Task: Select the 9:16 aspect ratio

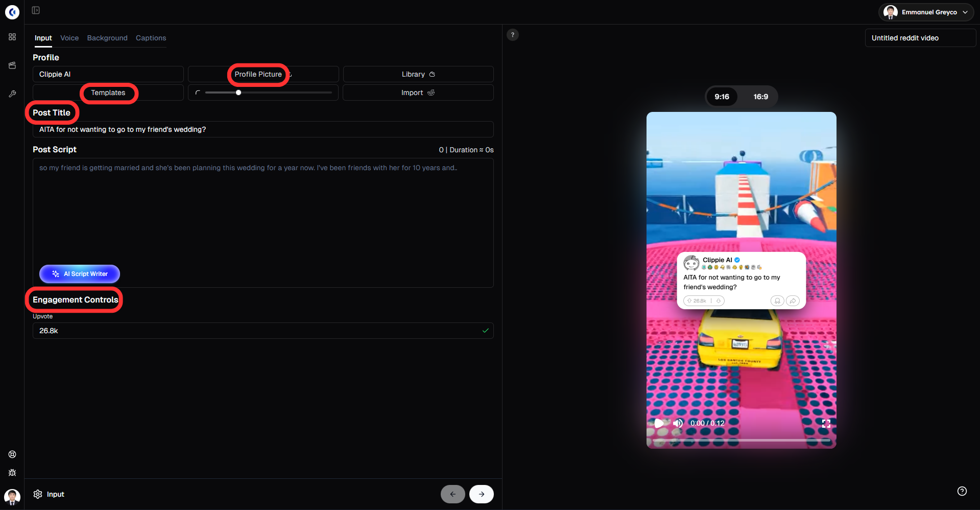Action: pyautogui.click(x=722, y=97)
